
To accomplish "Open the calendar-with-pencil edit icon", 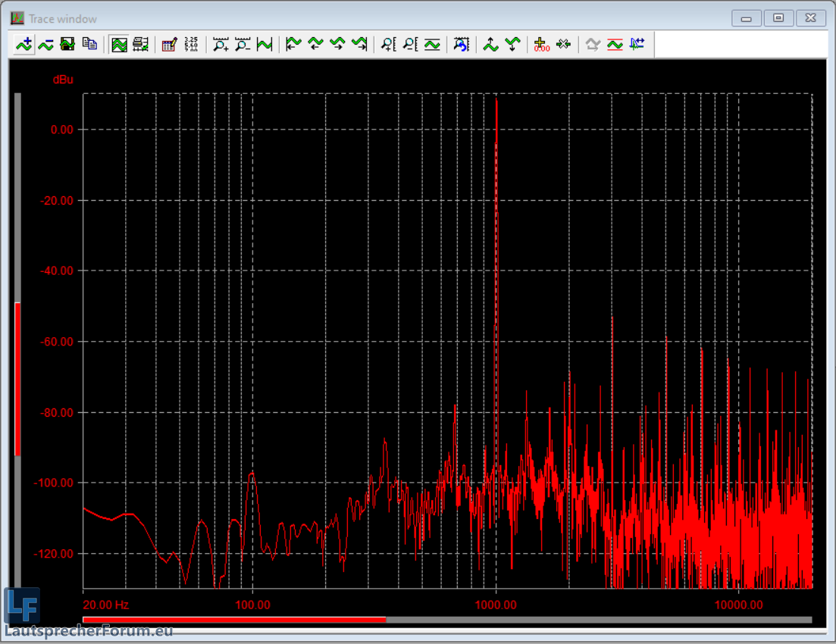I will [170, 45].
